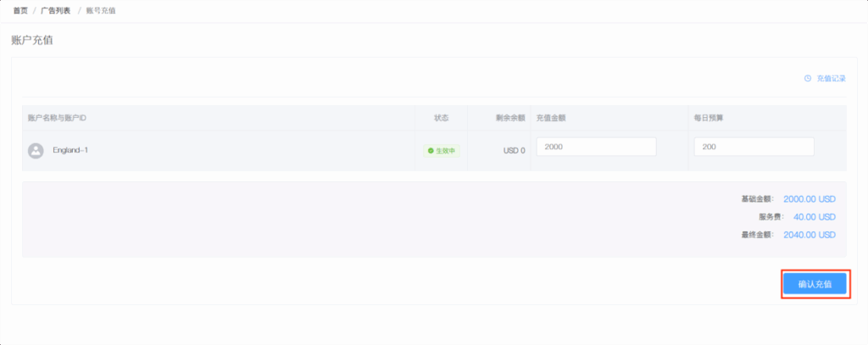Screen dimensions: 868x345
Task: Click the England--1 account avatar icon
Action: pos(36,150)
